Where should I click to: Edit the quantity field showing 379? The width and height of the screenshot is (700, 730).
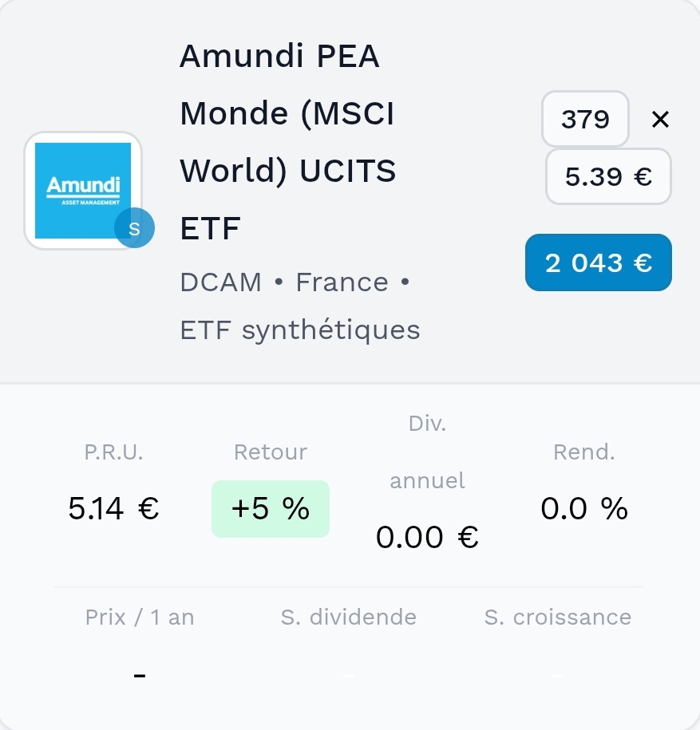coord(585,120)
